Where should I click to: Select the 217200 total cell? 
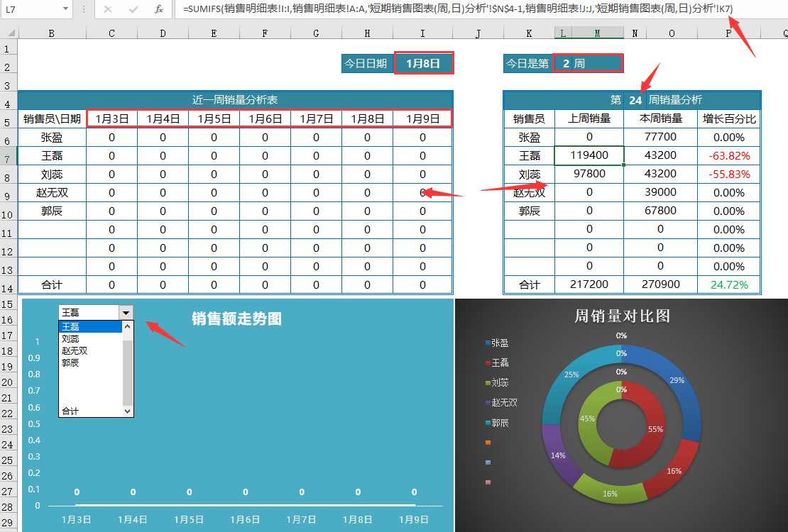(x=589, y=284)
